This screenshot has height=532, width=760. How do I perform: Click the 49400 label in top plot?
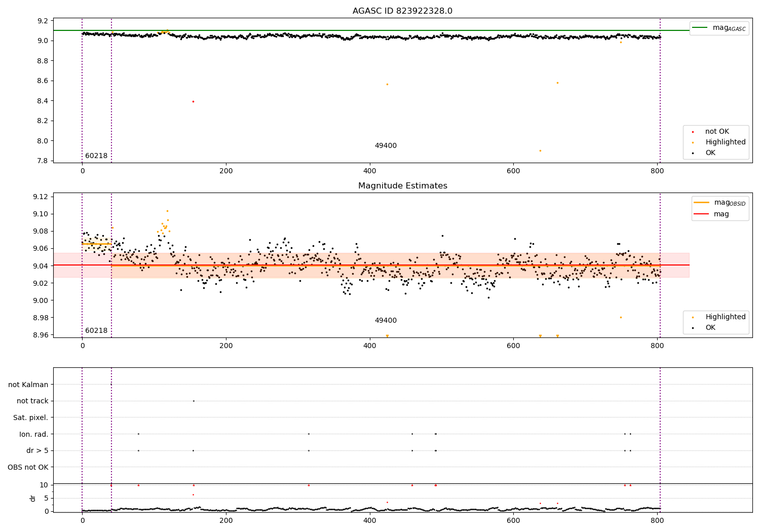tap(386, 146)
